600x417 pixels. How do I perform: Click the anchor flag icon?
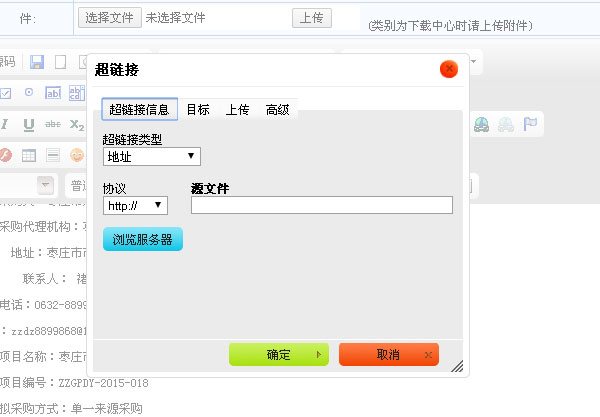(531, 124)
